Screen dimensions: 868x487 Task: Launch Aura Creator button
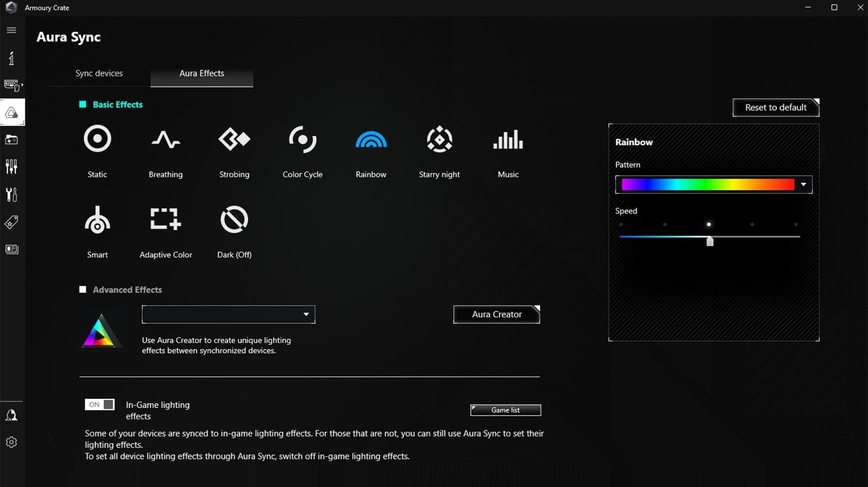[x=496, y=315]
